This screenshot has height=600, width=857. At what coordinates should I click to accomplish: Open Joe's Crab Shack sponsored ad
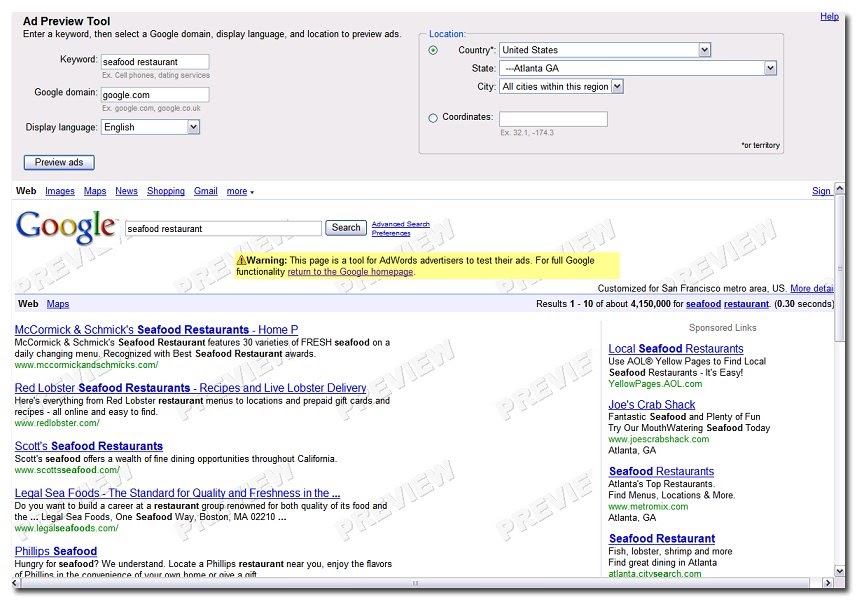[651, 405]
